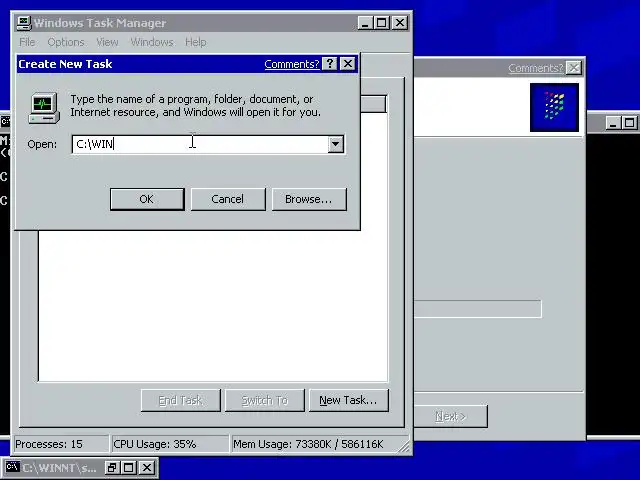
Task: Click the Windows logo image in wizard
Action: [x=554, y=107]
